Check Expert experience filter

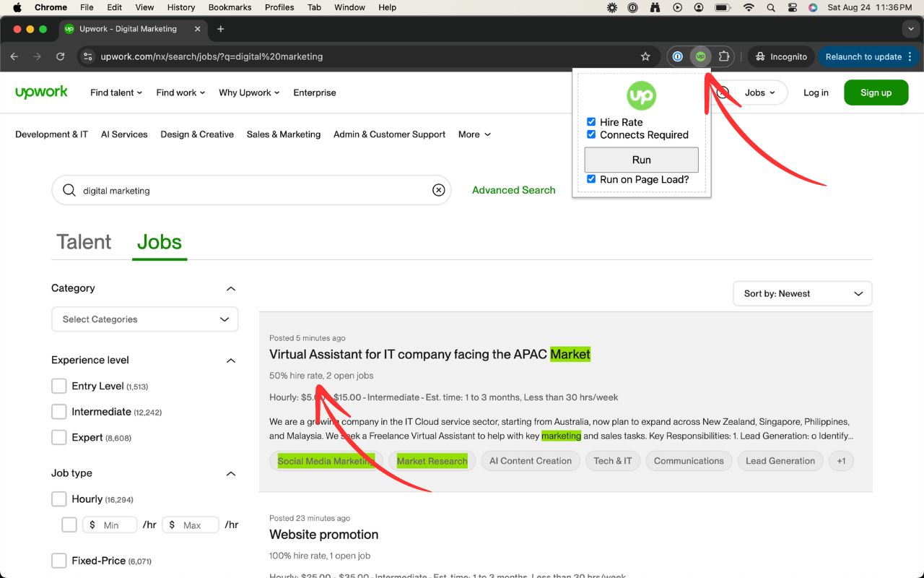click(x=59, y=437)
